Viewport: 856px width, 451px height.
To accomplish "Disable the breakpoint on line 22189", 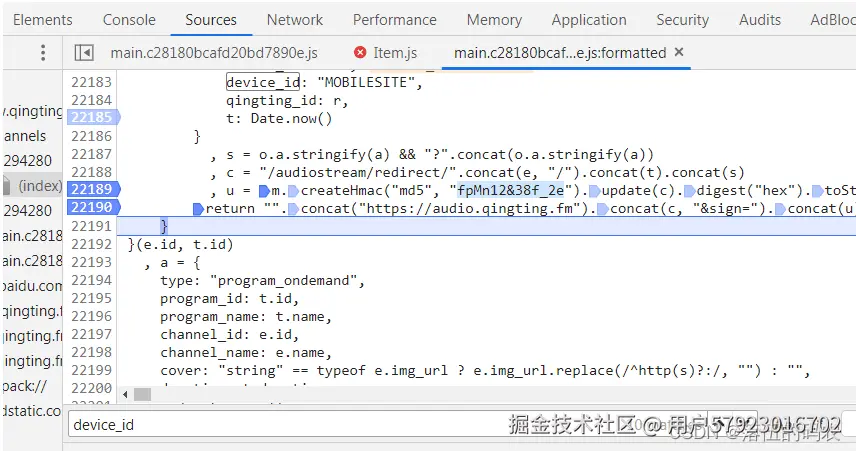I will tap(91, 190).
